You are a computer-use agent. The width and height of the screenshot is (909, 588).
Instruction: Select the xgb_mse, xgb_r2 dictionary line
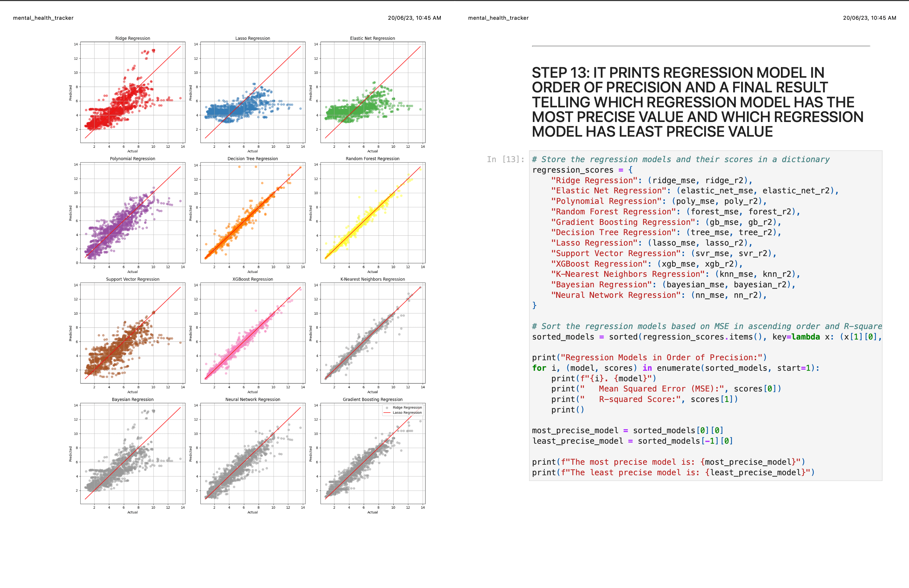[647, 264]
